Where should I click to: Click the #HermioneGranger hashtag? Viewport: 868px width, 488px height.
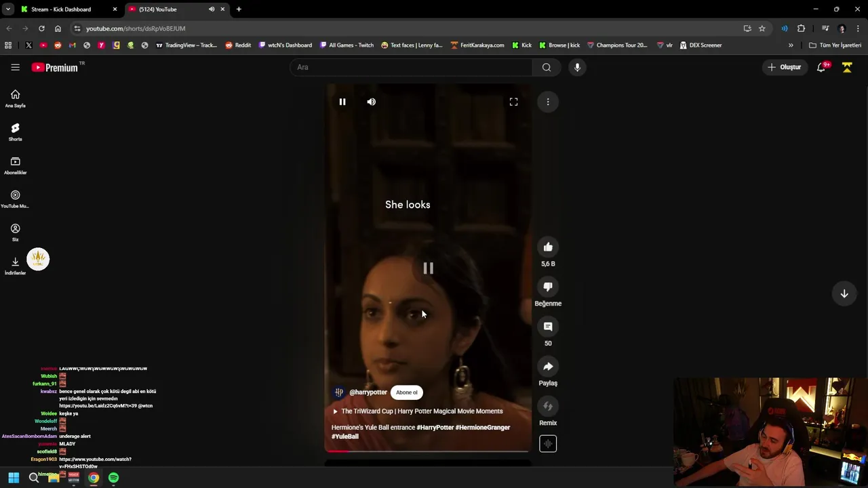pyautogui.click(x=483, y=428)
